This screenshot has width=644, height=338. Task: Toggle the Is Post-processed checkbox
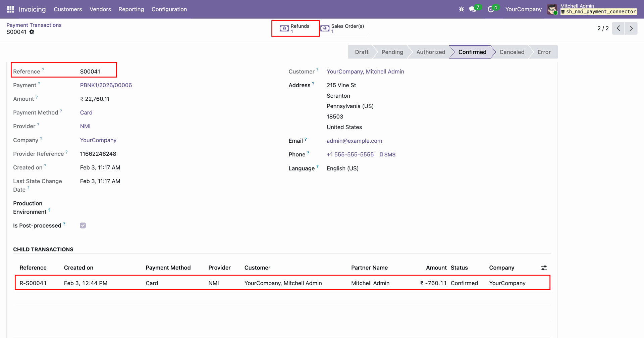83,226
